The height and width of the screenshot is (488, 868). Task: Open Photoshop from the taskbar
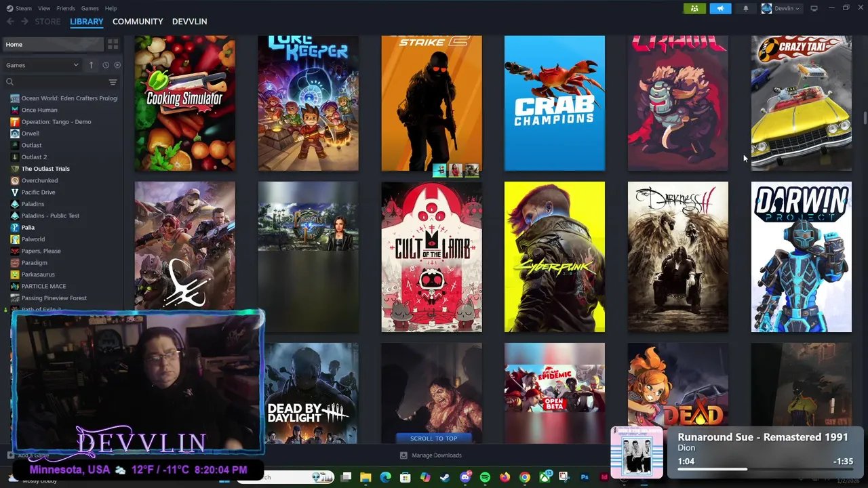tap(585, 478)
